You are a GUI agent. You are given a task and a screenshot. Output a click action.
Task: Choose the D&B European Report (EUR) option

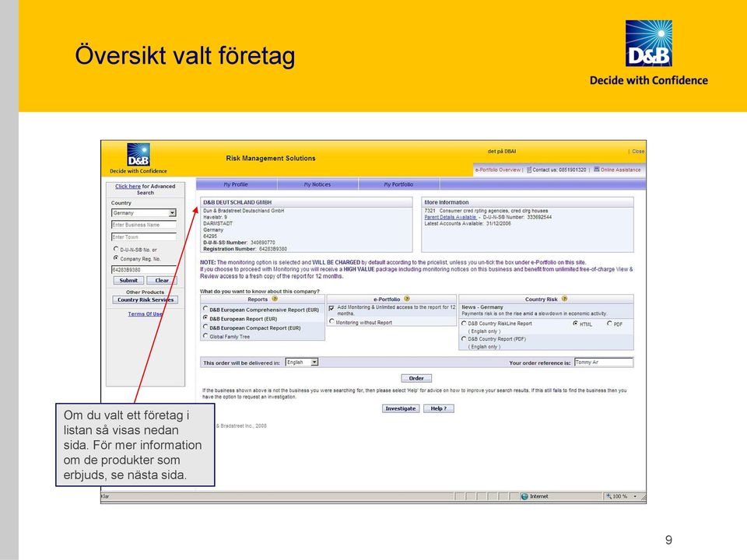click(205, 318)
